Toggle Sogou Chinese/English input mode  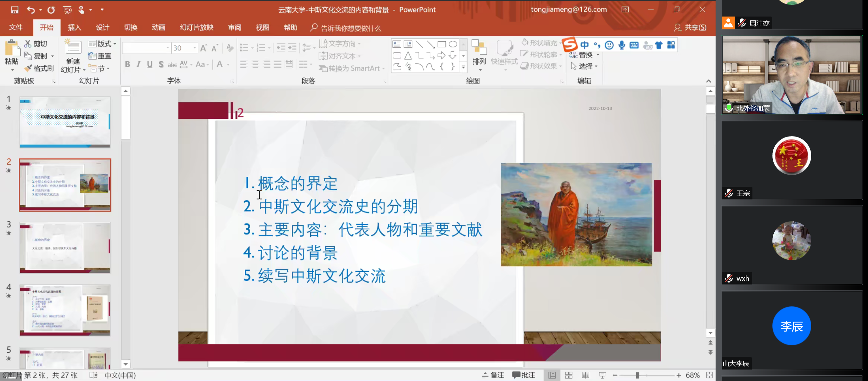(x=584, y=45)
